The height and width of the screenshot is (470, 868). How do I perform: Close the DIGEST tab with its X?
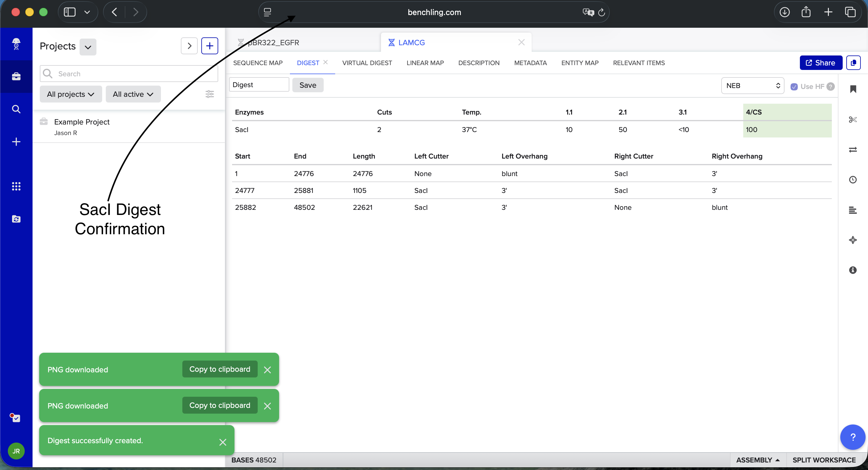tap(325, 62)
